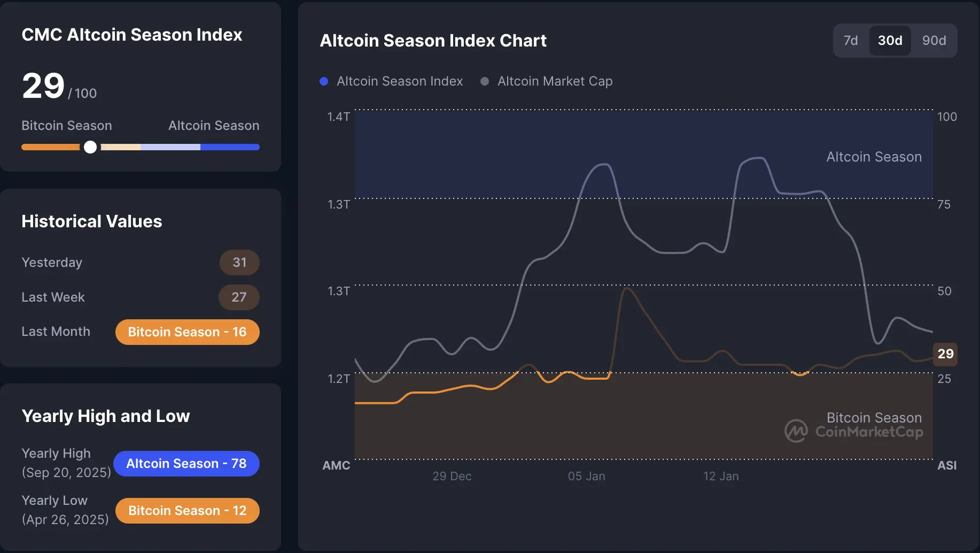Select the 30d time range tab

(890, 40)
